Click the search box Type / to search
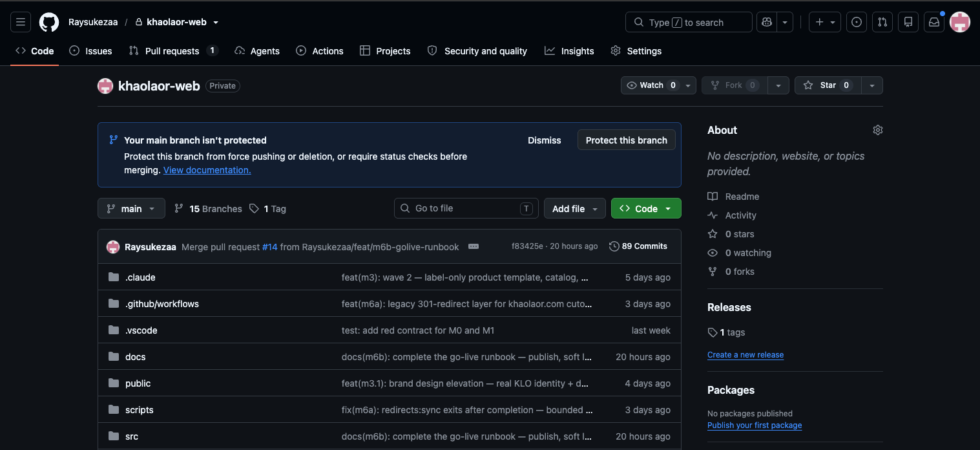 pos(689,22)
